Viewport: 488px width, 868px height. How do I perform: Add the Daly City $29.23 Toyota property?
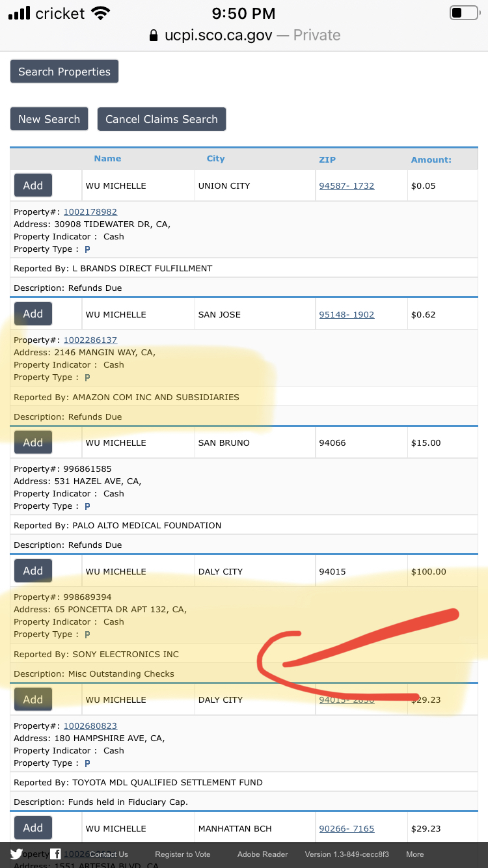click(33, 699)
